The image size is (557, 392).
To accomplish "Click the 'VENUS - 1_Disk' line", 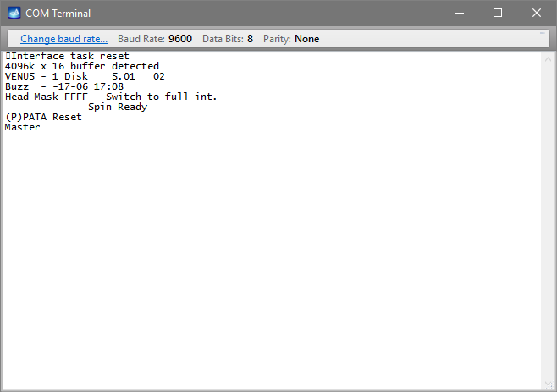I will 85,76.
